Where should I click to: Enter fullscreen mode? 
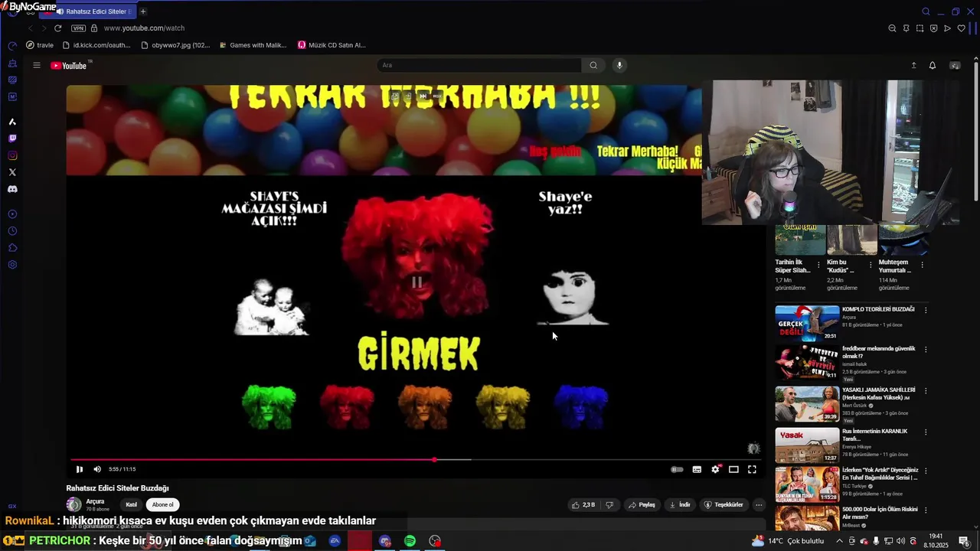click(x=752, y=469)
